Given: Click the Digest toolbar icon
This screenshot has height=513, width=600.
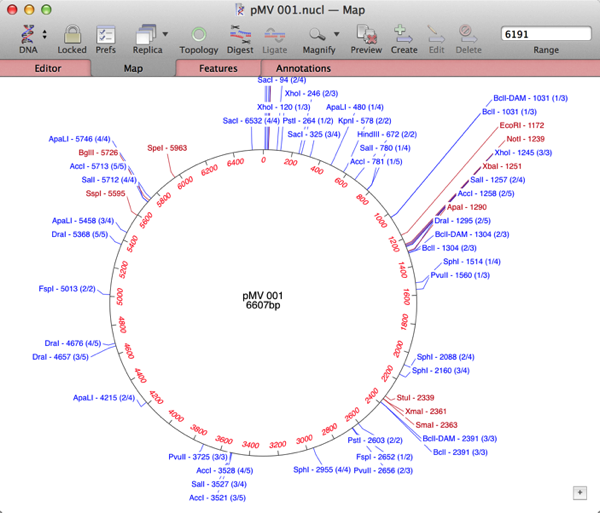Looking at the screenshot, I should click(240, 33).
